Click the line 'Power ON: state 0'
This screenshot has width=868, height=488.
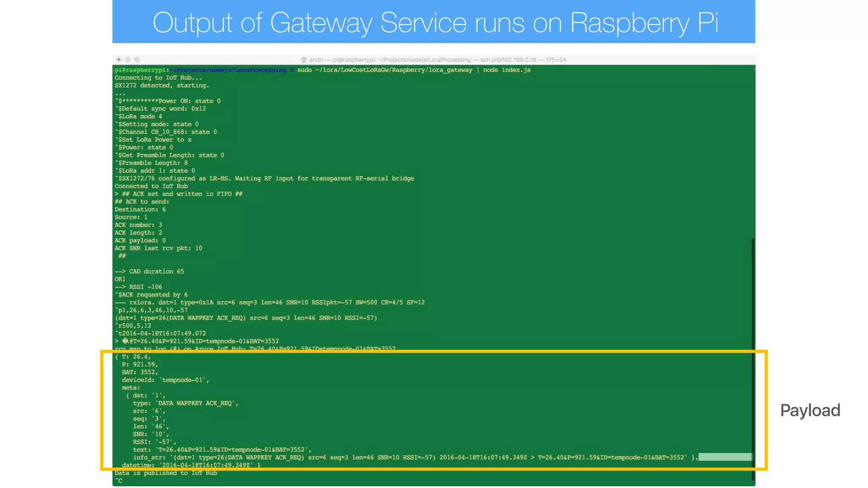[x=168, y=101]
